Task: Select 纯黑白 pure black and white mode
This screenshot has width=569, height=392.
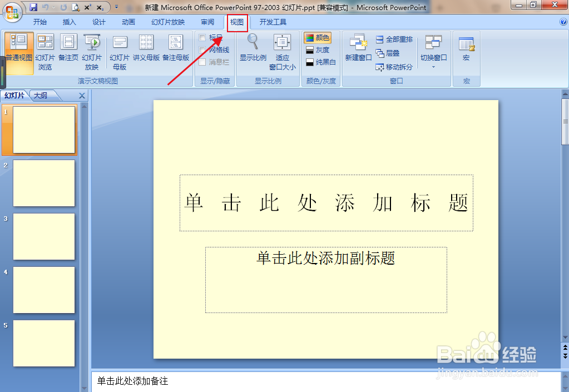Action: (x=321, y=62)
